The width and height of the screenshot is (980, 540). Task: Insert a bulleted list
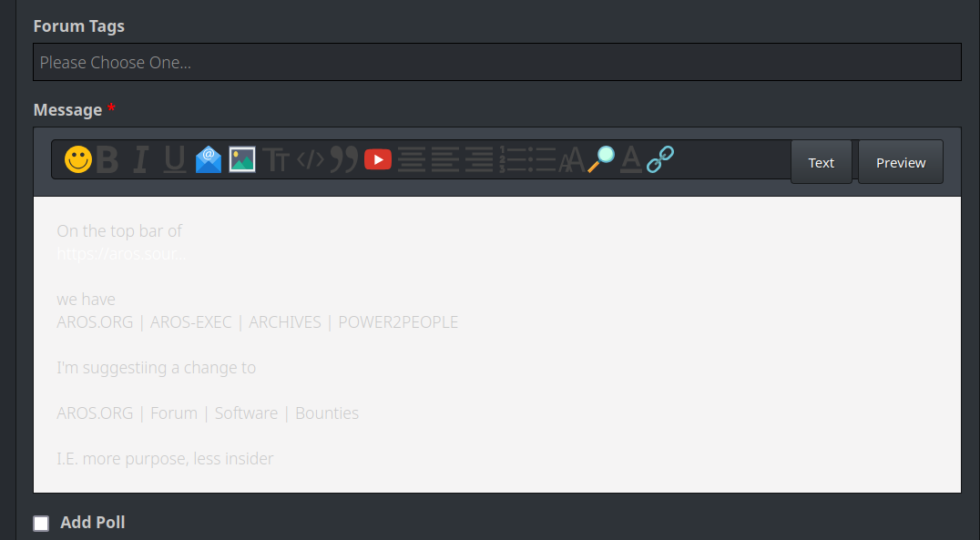coord(545,160)
